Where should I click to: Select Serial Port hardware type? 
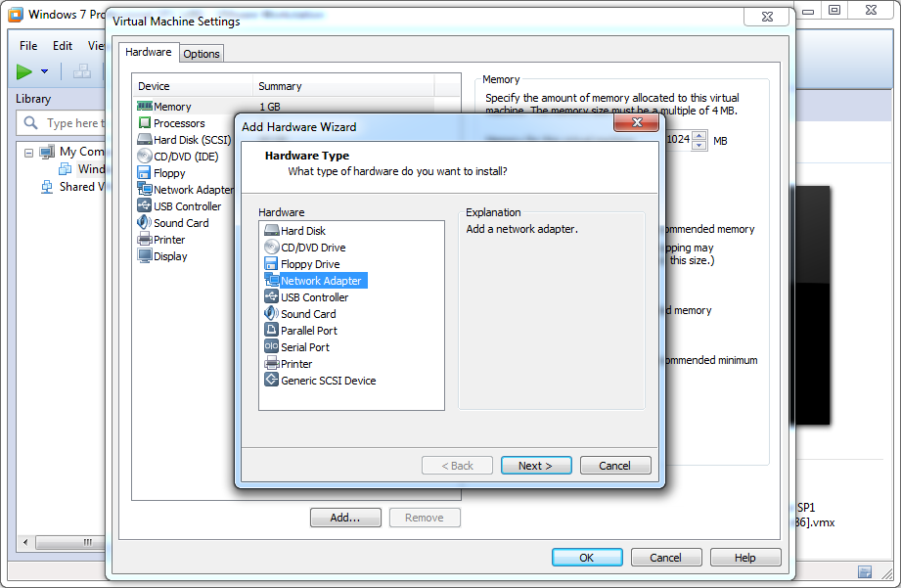pos(304,347)
